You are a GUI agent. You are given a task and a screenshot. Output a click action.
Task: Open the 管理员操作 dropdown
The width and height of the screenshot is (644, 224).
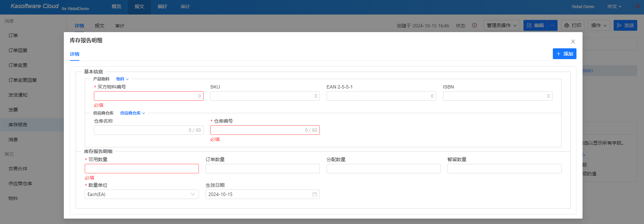[501, 25]
